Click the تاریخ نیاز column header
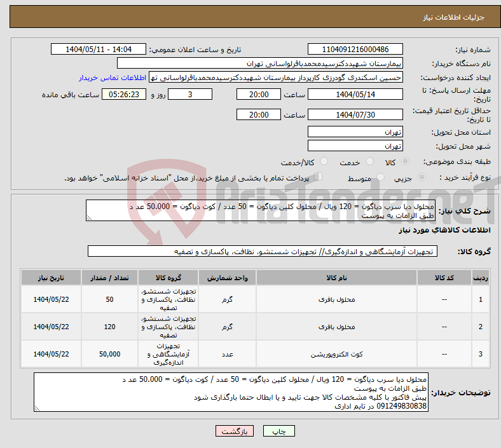 coord(51,278)
